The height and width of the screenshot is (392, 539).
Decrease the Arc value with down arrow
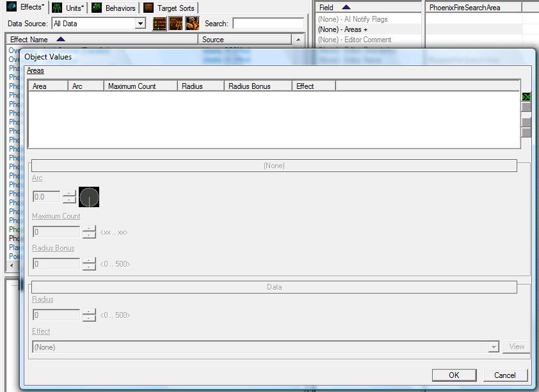coord(69,200)
